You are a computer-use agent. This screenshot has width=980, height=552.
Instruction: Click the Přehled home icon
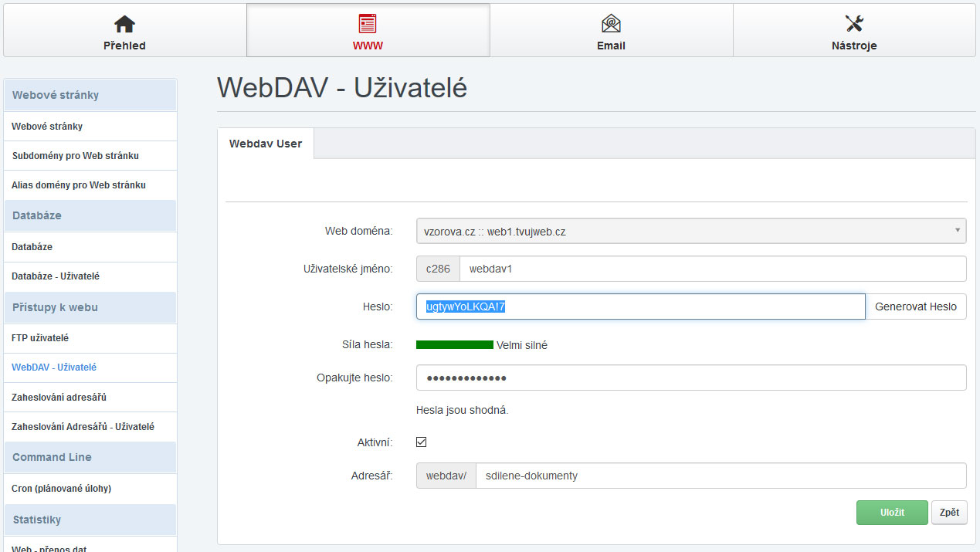click(124, 24)
